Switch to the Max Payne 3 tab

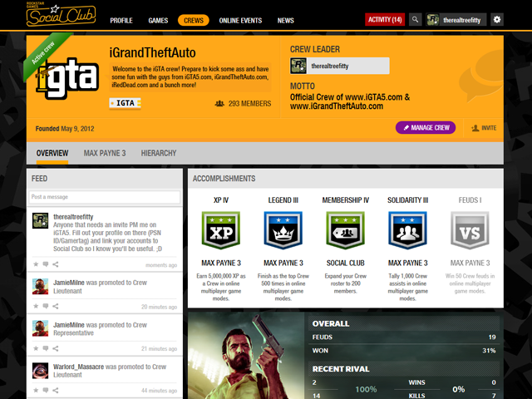click(105, 153)
